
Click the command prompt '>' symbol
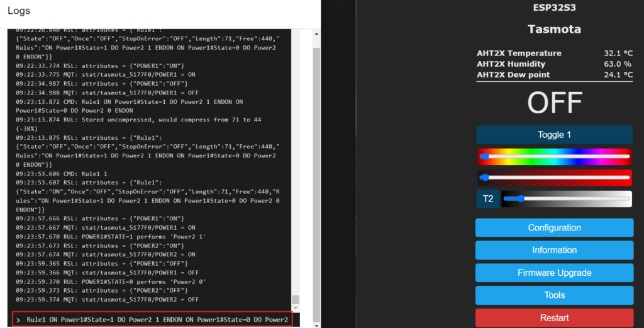click(18, 320)
